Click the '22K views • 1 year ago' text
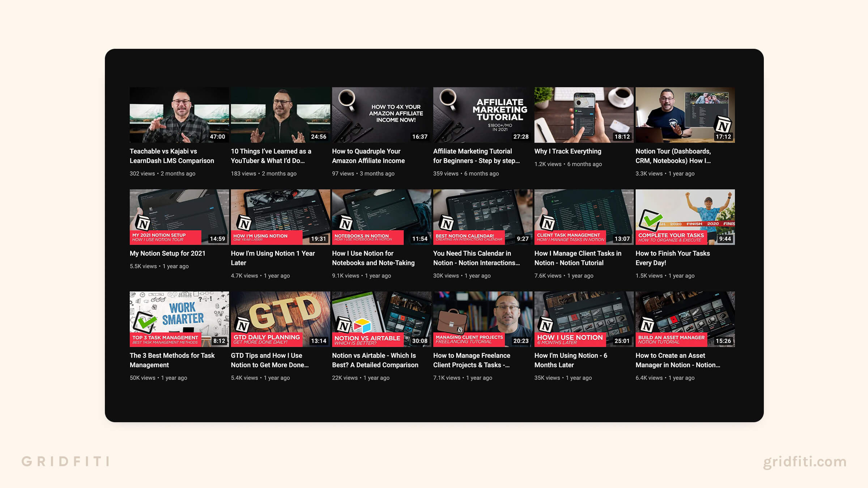 pyautogui.click(x=361, y=378)
